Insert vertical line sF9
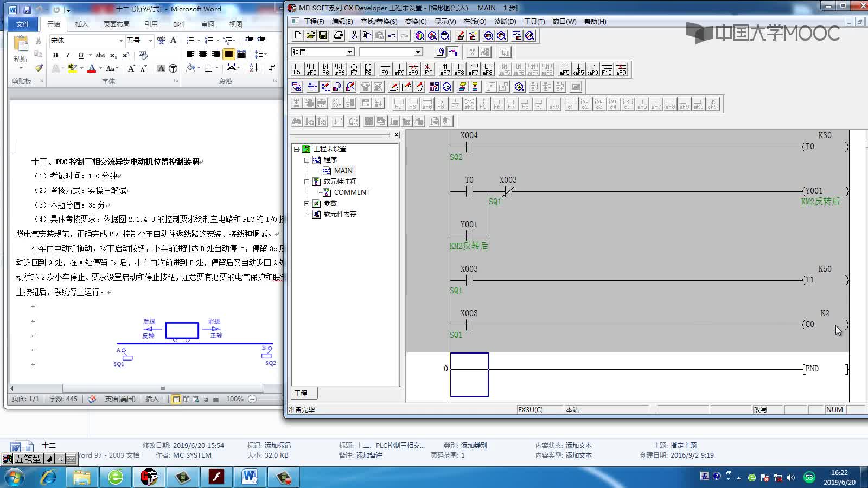Screen dimensions: 868x488 tap(399, 69)
